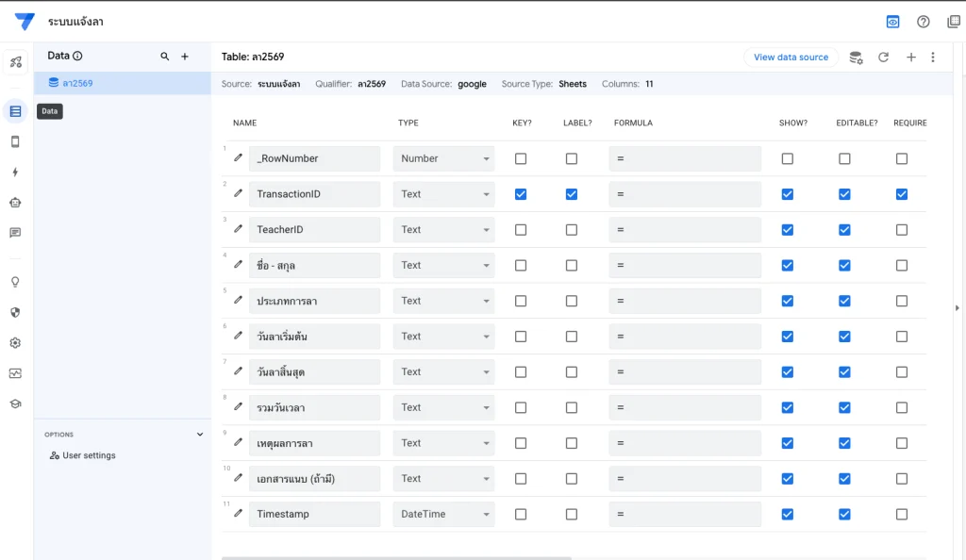
Task: Open TYPE dropdown for _RowNumber column
Action: pos(444,158)
